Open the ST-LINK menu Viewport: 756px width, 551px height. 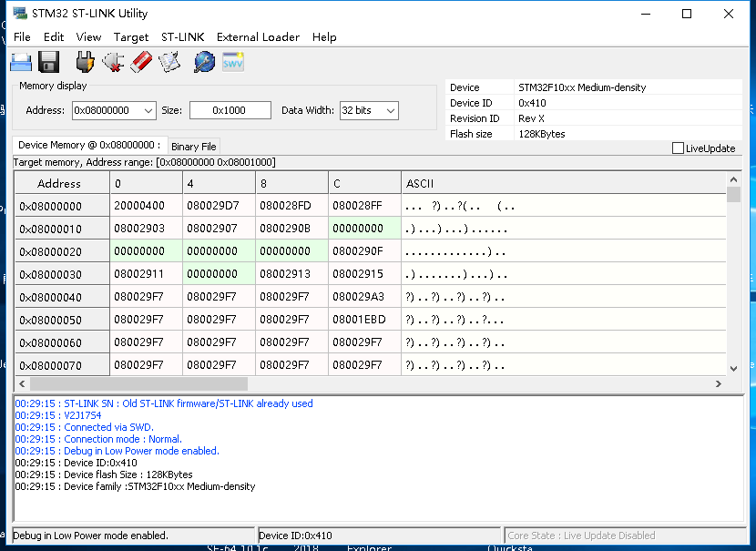point(183,37)
